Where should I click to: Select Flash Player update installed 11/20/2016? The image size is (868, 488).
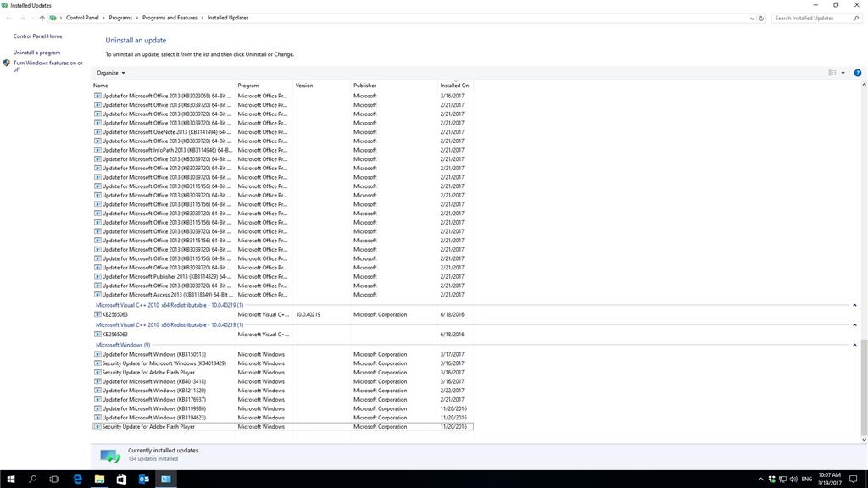283,427
